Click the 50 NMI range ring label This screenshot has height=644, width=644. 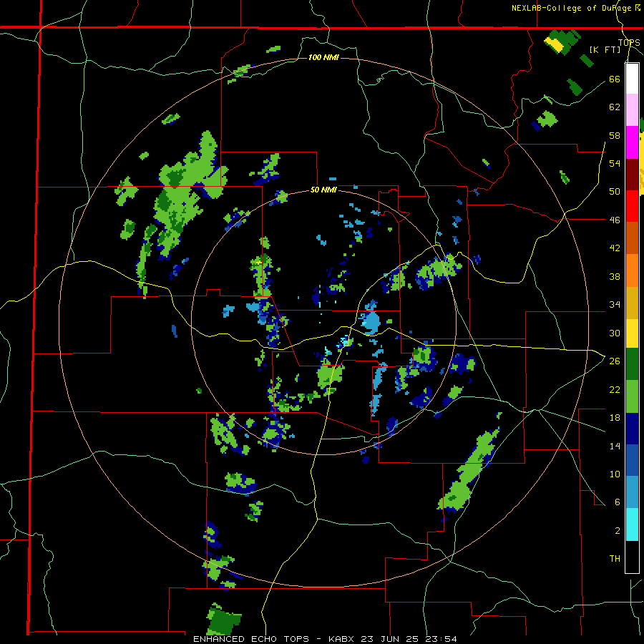click(323, 190)
